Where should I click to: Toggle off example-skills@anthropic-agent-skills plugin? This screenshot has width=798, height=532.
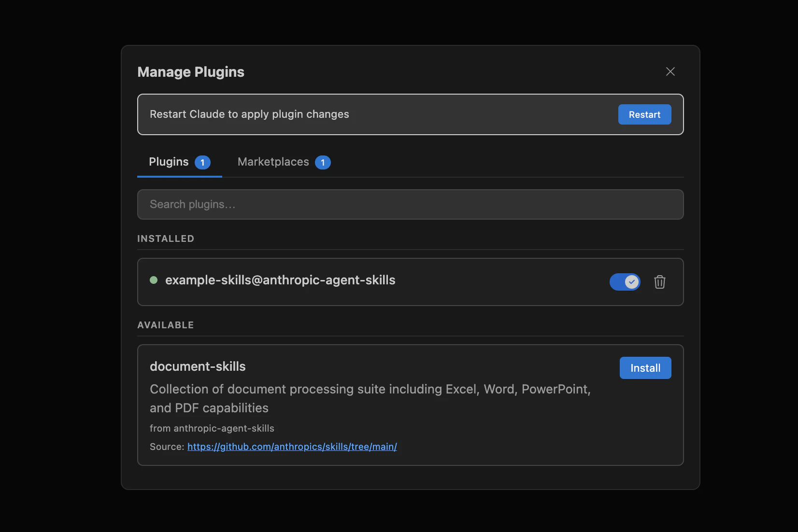coord(625,282)
